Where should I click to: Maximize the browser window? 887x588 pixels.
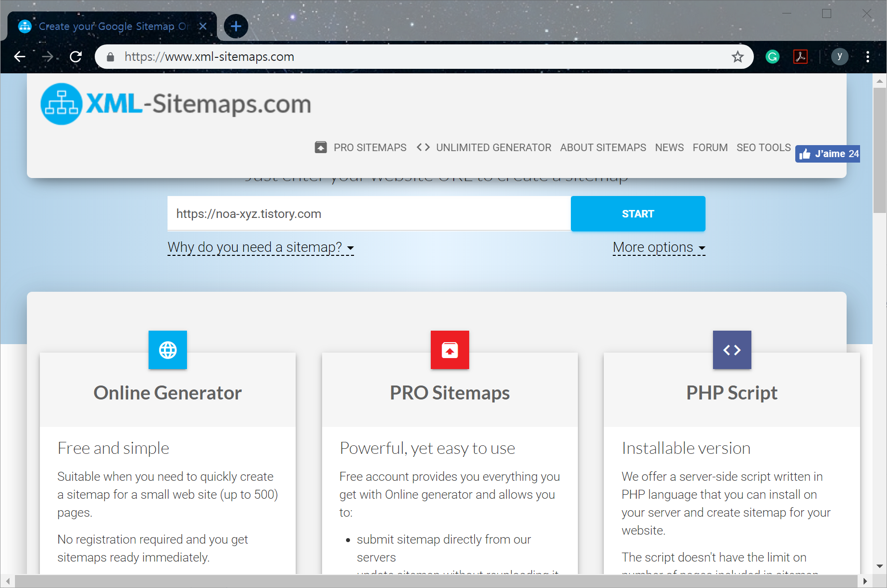(827, 13)
